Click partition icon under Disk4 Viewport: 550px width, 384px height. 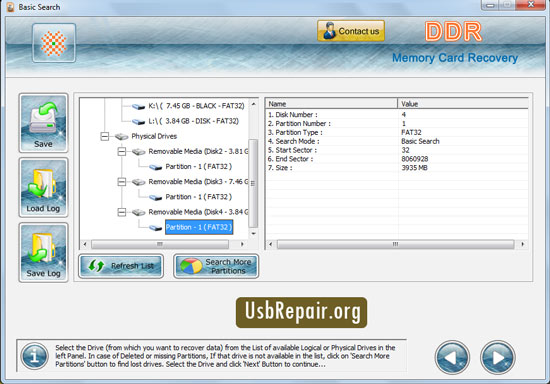(155, 228)
